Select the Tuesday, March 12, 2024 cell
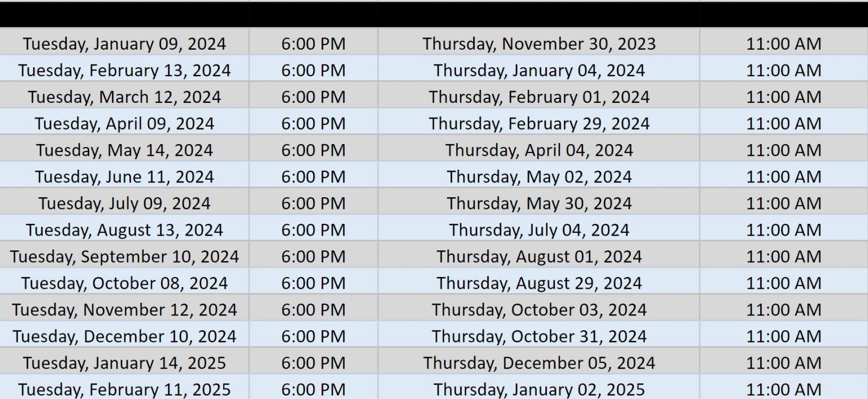The width and height of the screenshot is (868, 399). 124,97
